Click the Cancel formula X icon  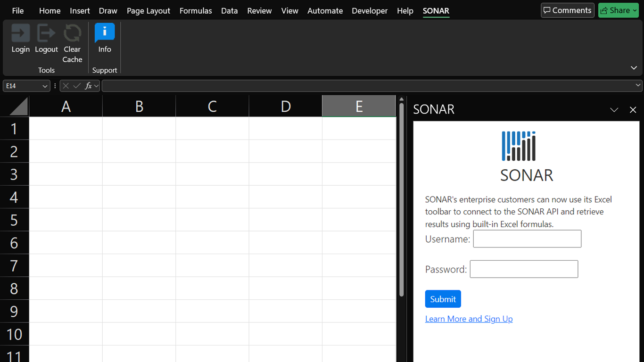click(x=66, y=86)
